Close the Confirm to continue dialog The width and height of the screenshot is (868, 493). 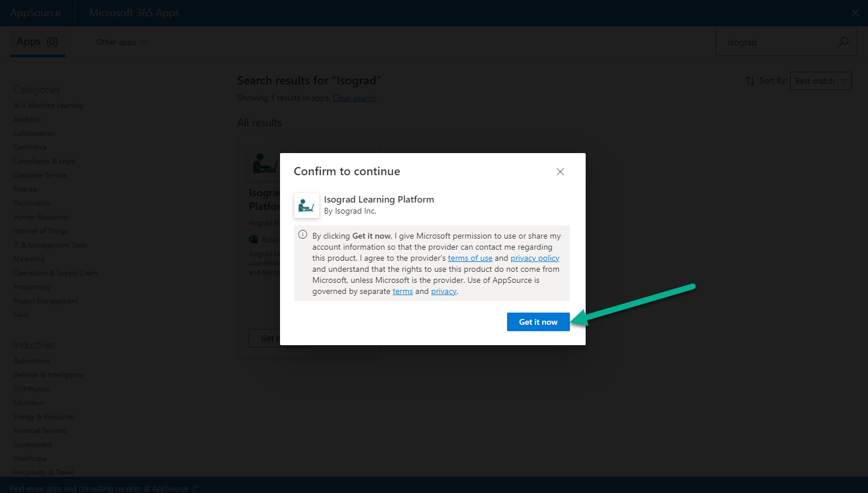560,172
